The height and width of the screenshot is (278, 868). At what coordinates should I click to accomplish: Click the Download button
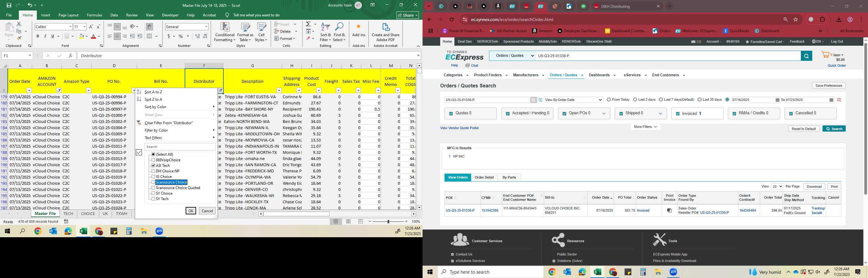[x=814, y=187]
